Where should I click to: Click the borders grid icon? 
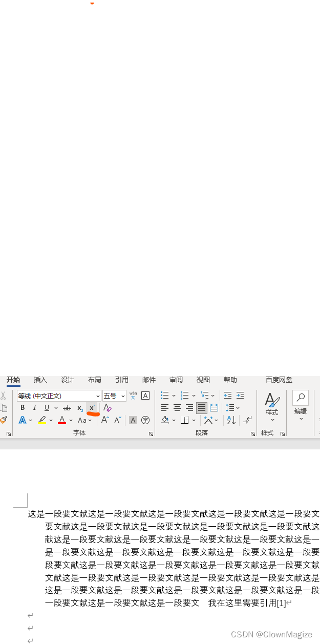pos(184,420)
